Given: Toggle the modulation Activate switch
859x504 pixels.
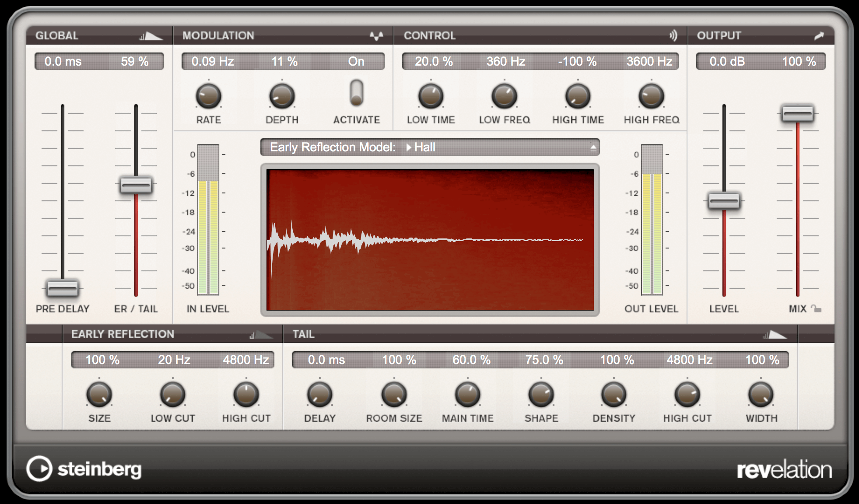Looking at the screenshot, I should point(357,93).
